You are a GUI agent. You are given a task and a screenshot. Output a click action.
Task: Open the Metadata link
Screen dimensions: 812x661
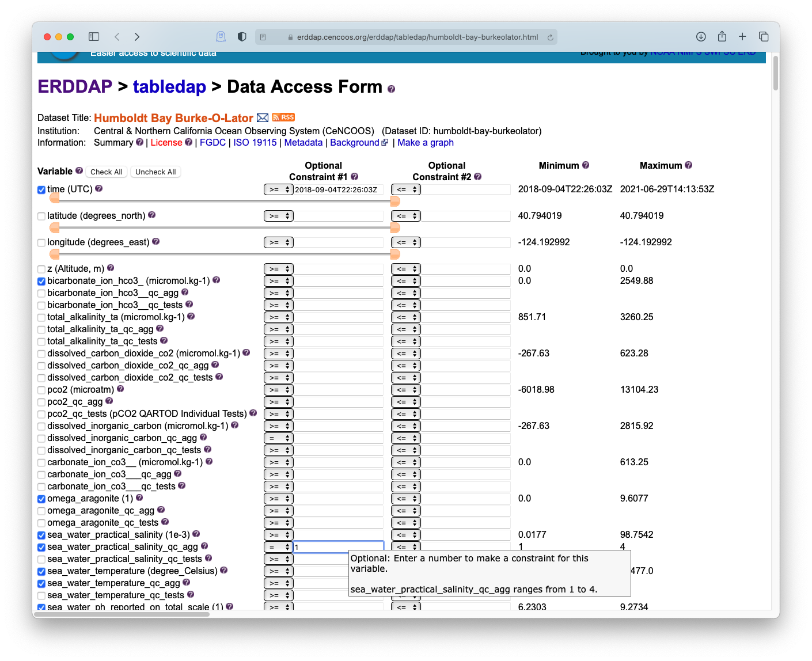click(x=303, y=142)
